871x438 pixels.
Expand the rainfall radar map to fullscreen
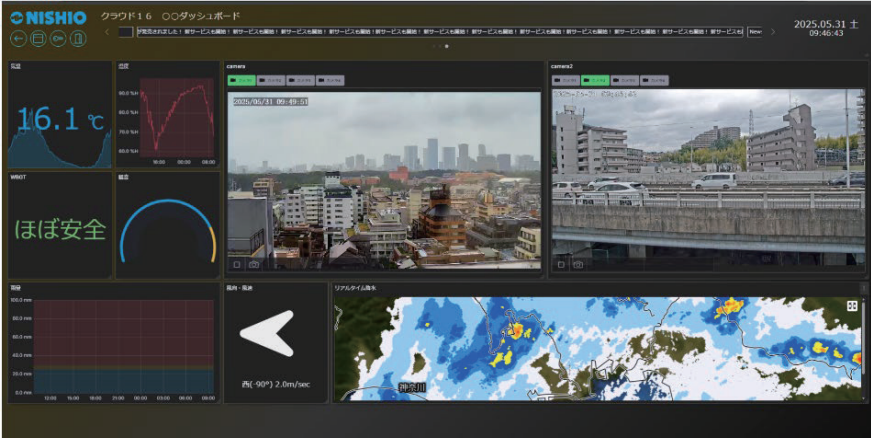852,306
